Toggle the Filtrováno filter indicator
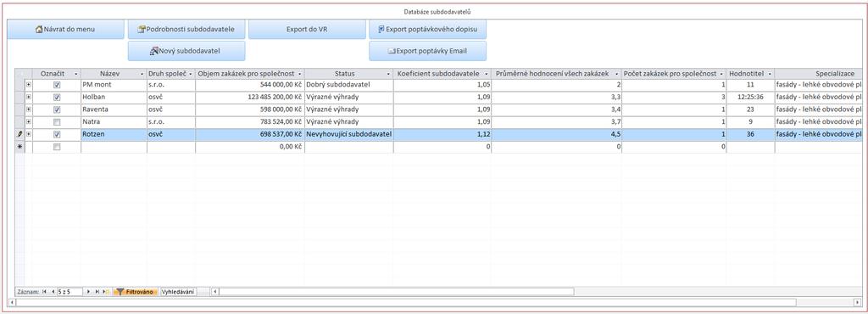This screenshot has height=314, width=868. 136,291
